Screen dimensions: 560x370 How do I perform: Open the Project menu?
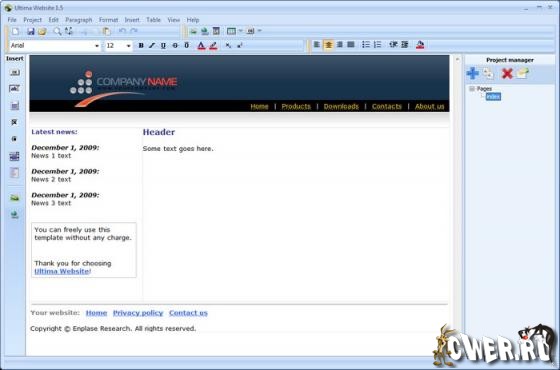pyautogui.click(x=32, y=20)
